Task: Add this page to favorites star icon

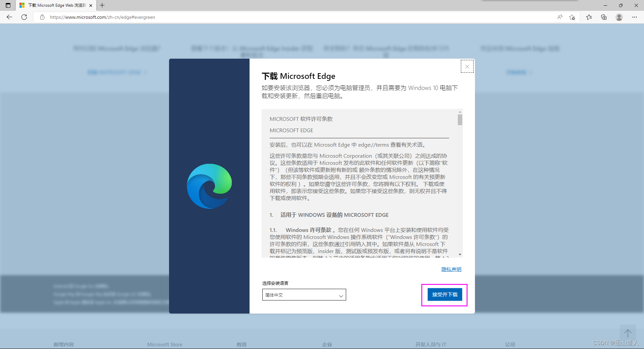Action: [572, 17]
